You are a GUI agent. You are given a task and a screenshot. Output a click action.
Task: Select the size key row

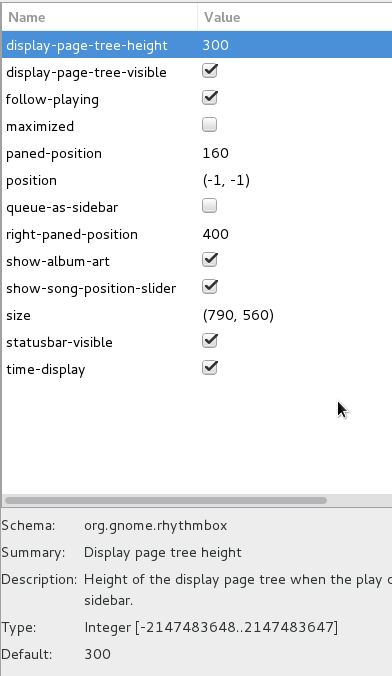click(197, 315)
